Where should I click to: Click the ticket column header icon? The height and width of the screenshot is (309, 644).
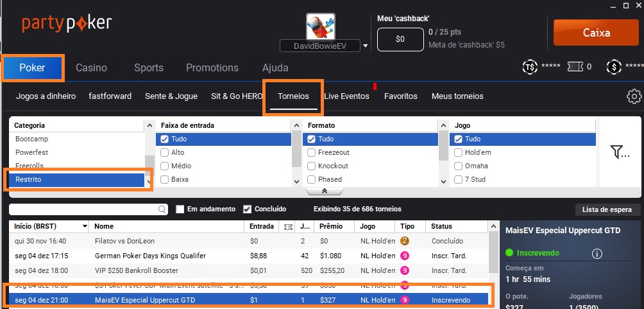[288, 226]
